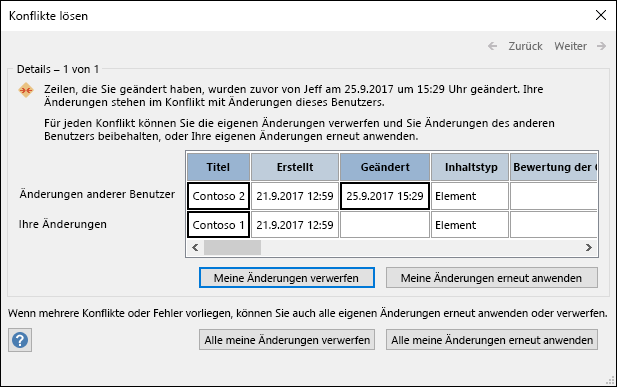Screen dimensions: 617x387
Task: Click Alle meine Änderungen erneut anwenden
Action: [x=491, y=340]
